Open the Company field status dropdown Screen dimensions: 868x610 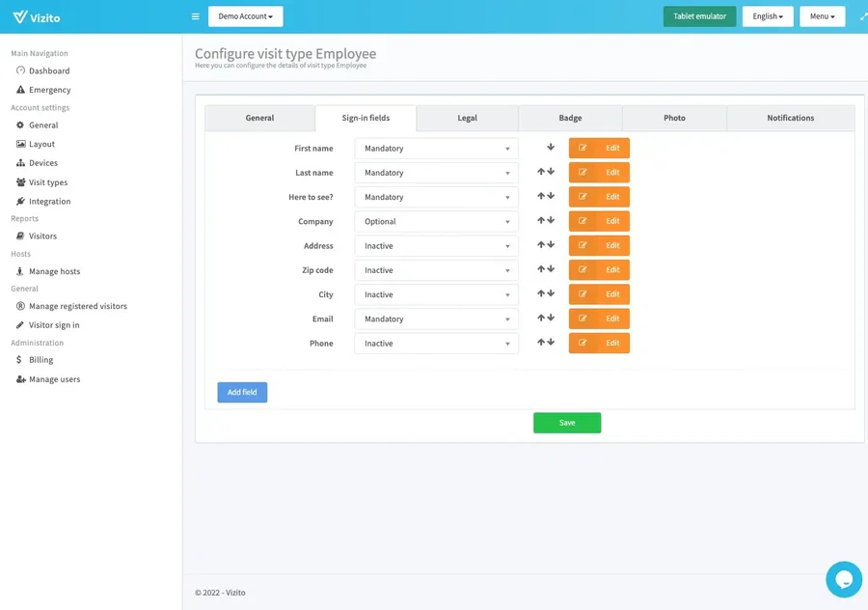click(x=436, y=222)
